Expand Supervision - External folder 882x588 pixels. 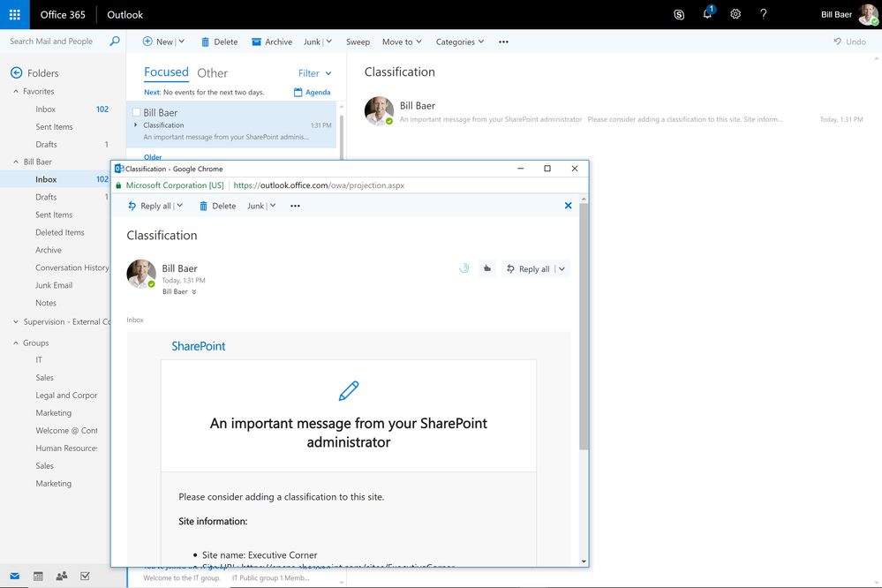(16, 322)
